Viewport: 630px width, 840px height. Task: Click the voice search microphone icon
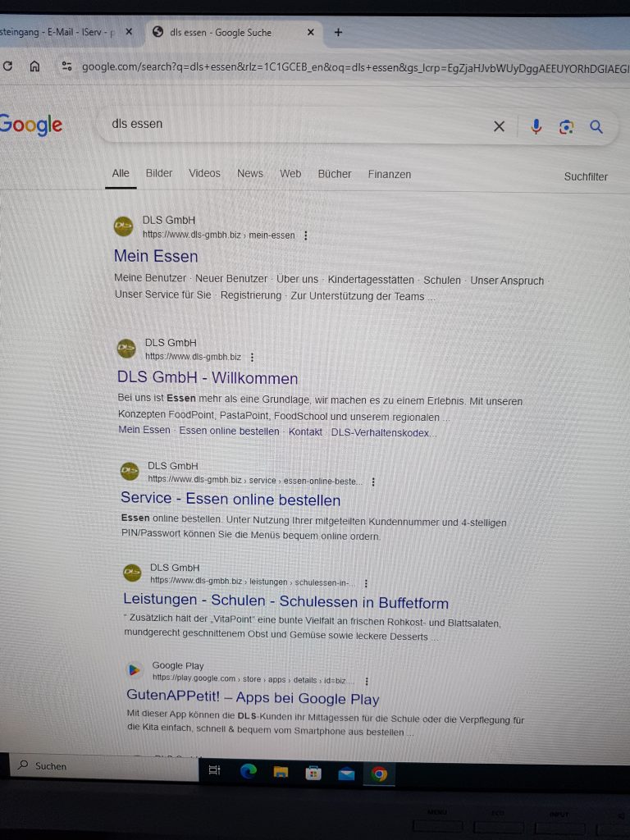(x=536, y=126)
